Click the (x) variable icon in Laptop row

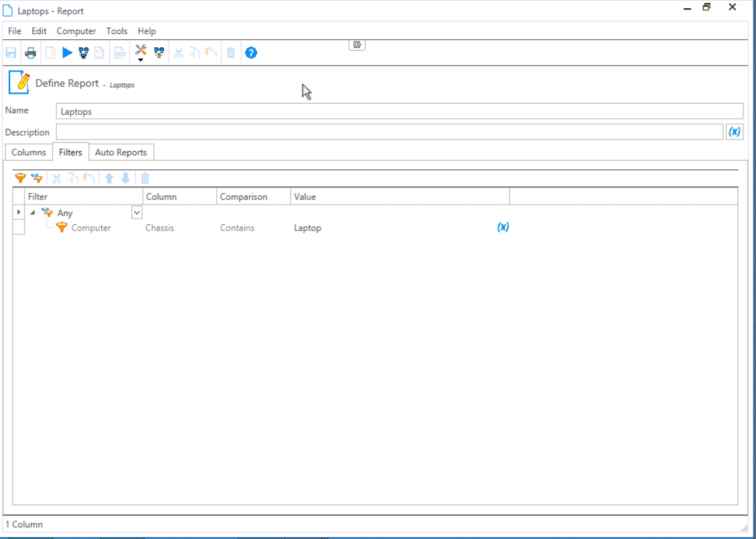pos(503,227)
